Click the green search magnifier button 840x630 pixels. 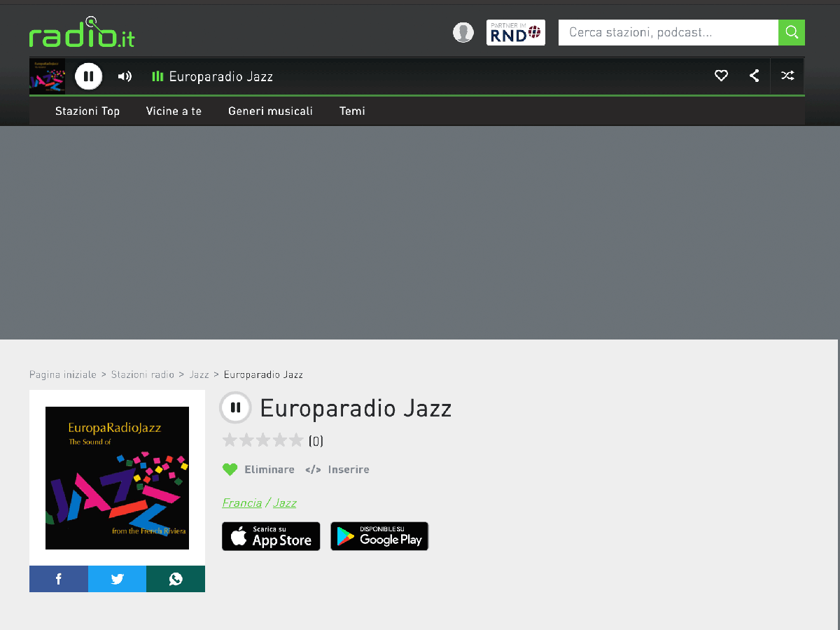pyautogui.click(x=792, y=32)
